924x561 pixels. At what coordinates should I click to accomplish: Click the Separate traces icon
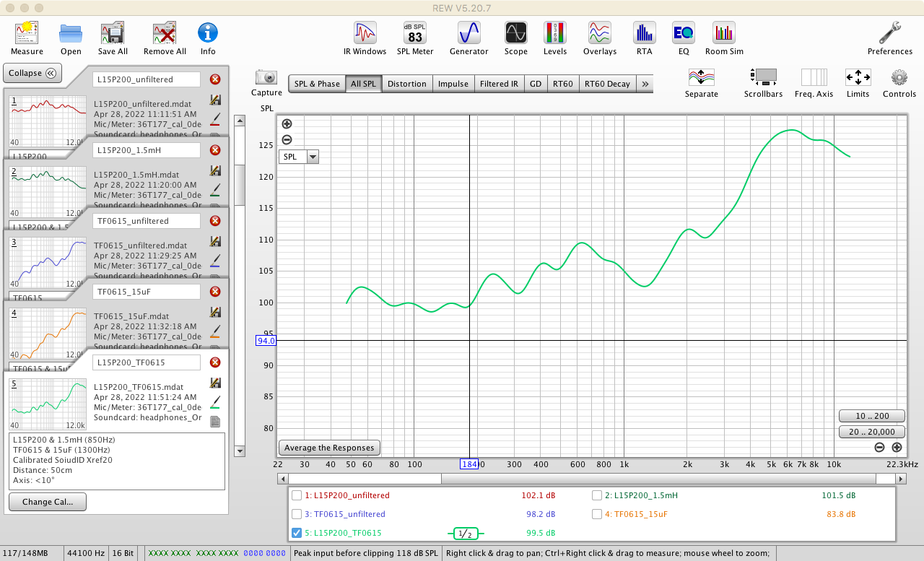pyautogui.click(x=701, y=77)
